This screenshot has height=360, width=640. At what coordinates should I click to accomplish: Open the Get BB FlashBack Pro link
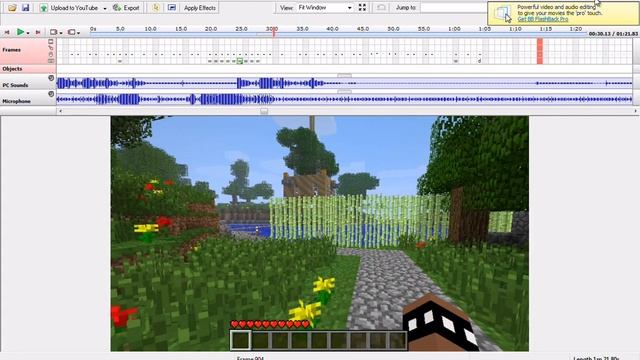542,19
